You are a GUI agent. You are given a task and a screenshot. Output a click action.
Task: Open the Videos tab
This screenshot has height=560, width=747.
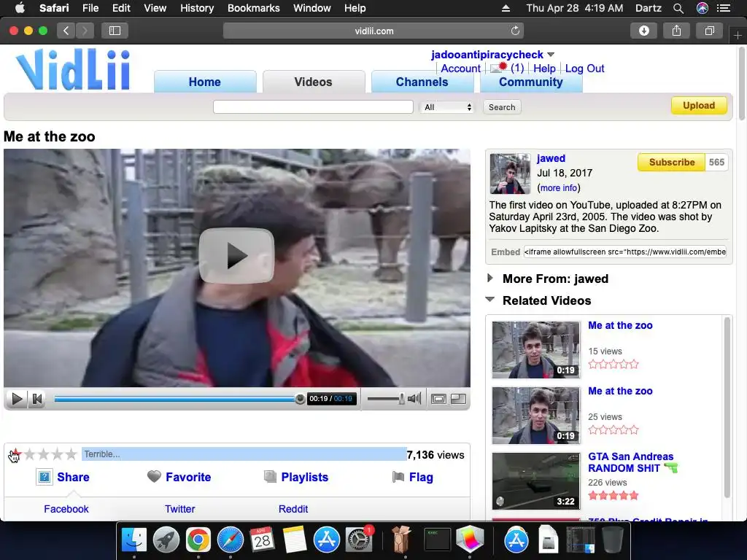[x=313, y=82]
